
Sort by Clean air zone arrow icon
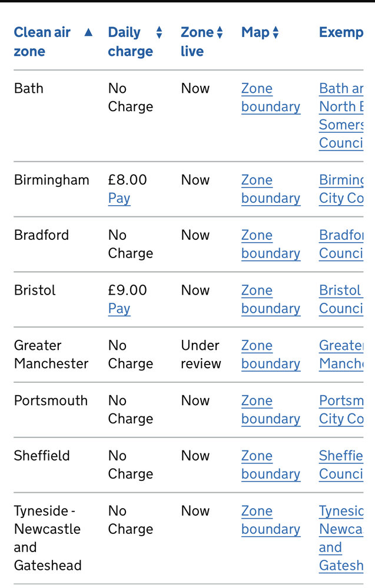coord(88,32)
